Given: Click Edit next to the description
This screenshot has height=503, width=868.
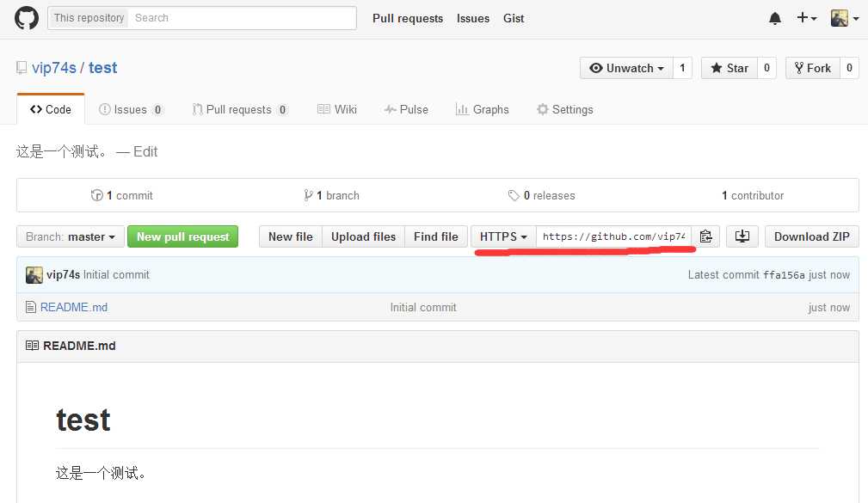Looking at the screenshot, I should point(145,151).
